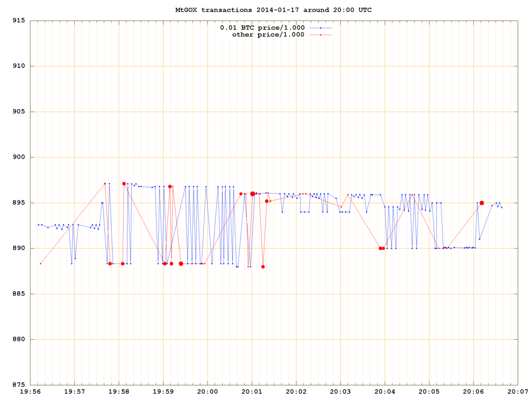The height and width of the screenshot is (399, 532).
Task: Click the top red dot just after 19:58
Action: coord(124,184)
